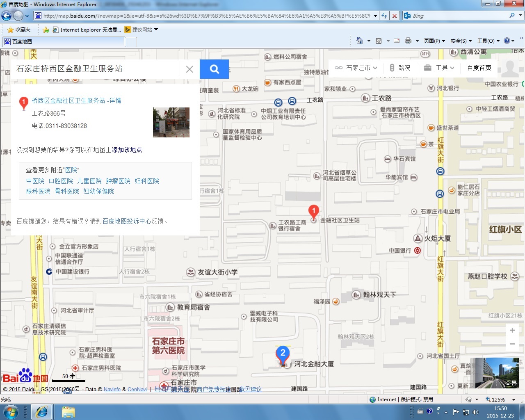This screenshot has height=420, width=525.
Task: Expand the 工具 tools menu
Action: coord(439,68)
